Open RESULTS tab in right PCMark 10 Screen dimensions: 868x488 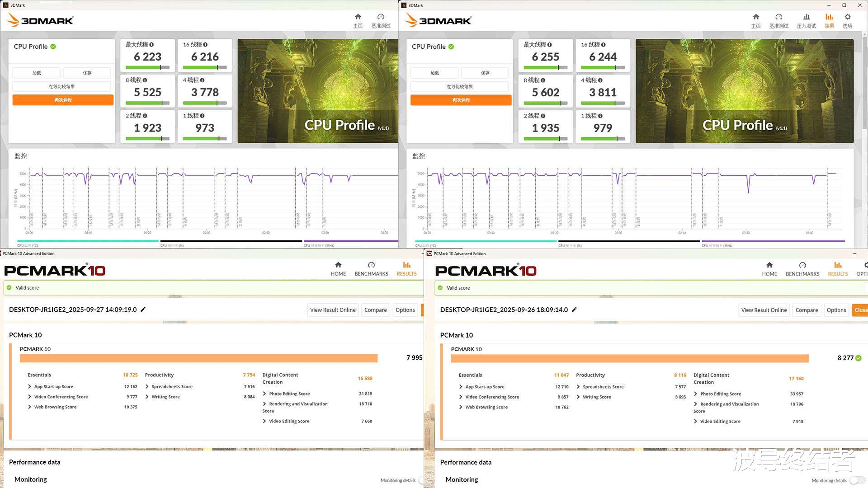(x=838, y=269)
